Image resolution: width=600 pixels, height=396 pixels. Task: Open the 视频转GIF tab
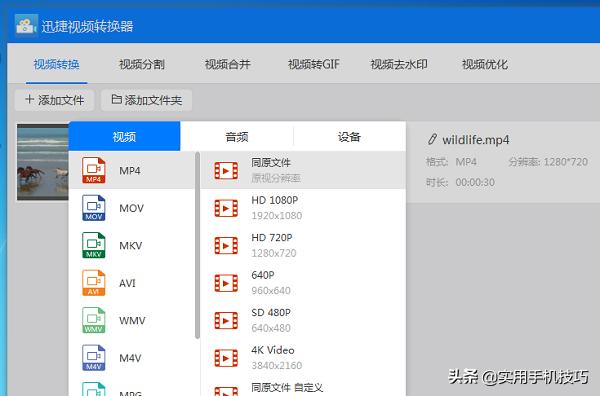pos(313,64)
